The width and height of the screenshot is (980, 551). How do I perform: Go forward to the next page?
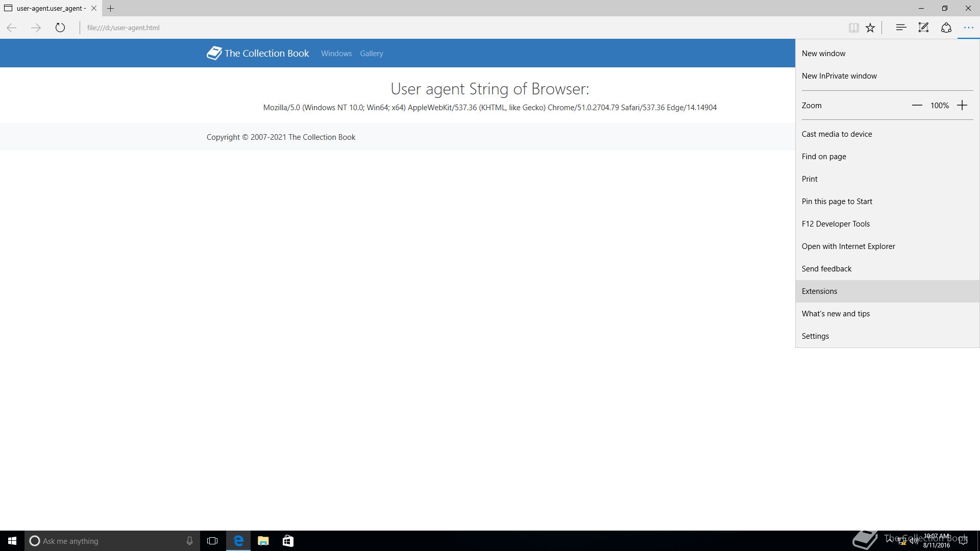coord(36,28)
